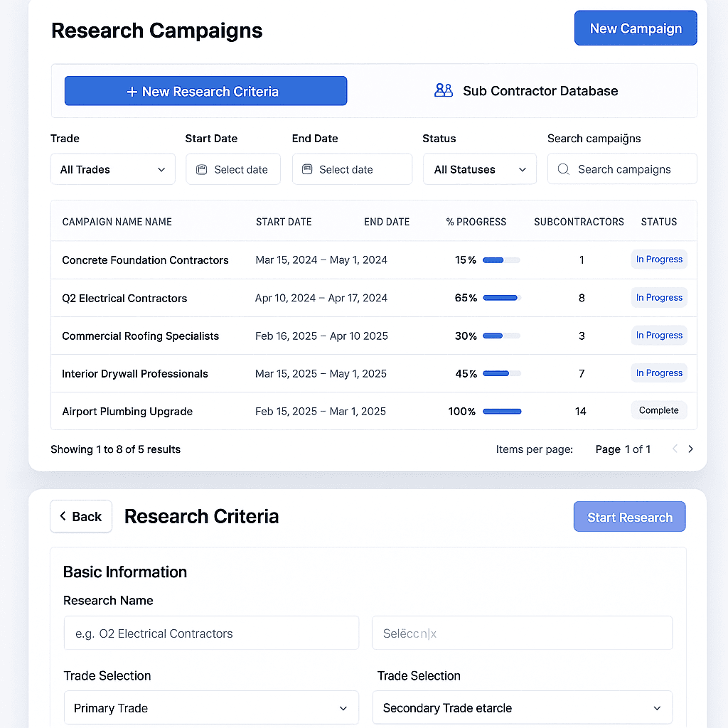Focus the Search campaigns input

(x=622, y=169)
